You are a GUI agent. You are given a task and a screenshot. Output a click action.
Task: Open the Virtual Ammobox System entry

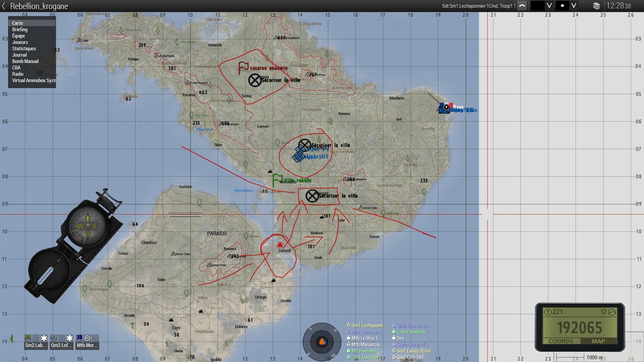click(x=32, y=80)
